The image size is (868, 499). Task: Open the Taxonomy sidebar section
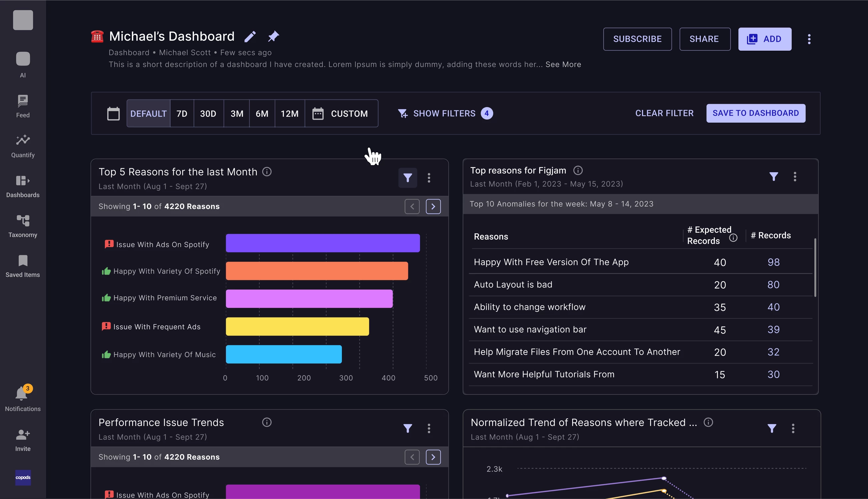(23, 226)
